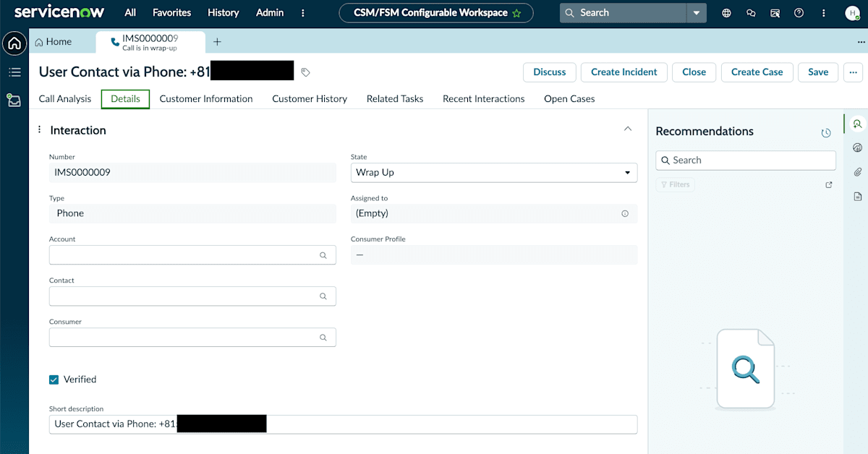Click the workspace Home icon in left sidebar
The height and width of the screenshot is (454, 868).
coord(14,43)
